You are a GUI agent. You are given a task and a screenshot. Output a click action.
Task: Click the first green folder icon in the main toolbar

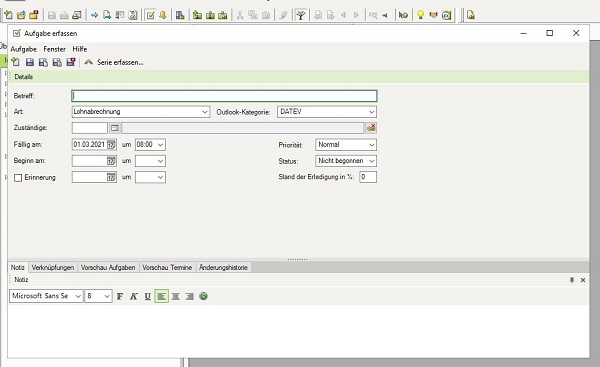tap(197, 15)
